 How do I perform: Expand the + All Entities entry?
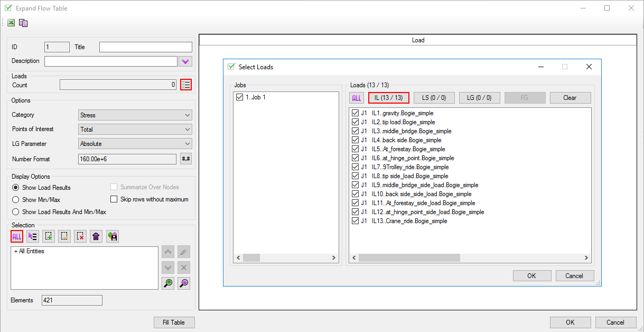(15, 251)
